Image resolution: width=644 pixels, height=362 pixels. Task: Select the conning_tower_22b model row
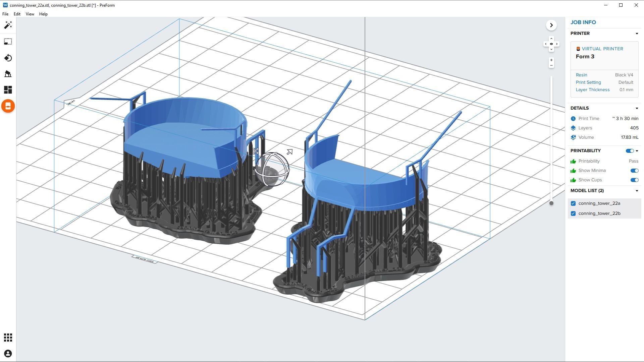[x=604, y=214]
